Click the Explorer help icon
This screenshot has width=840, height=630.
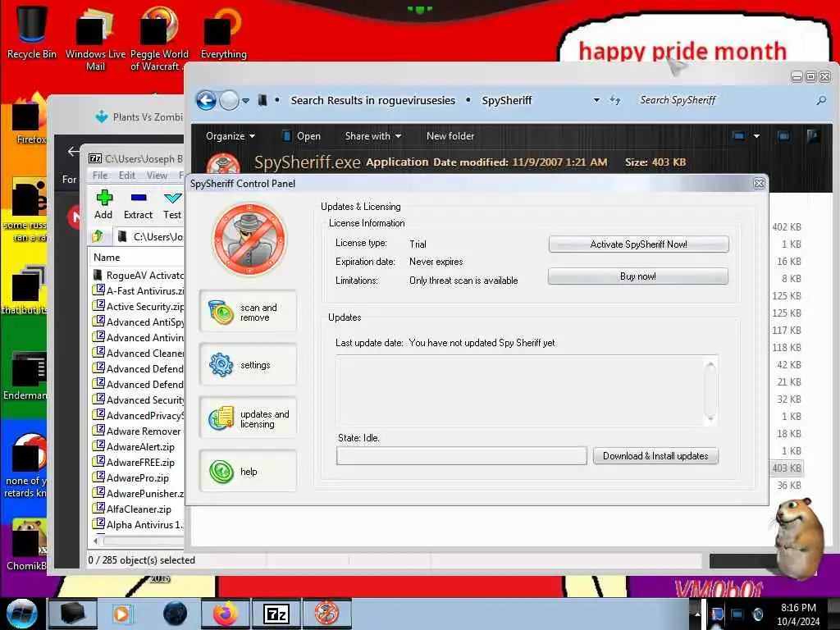pyautogui.click(x=813, y=136)
